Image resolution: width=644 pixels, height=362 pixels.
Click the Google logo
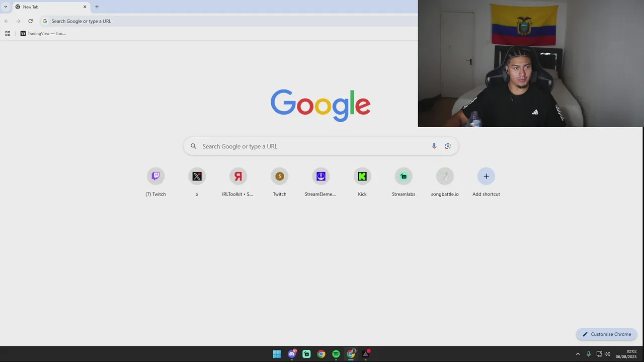[320, 106]
